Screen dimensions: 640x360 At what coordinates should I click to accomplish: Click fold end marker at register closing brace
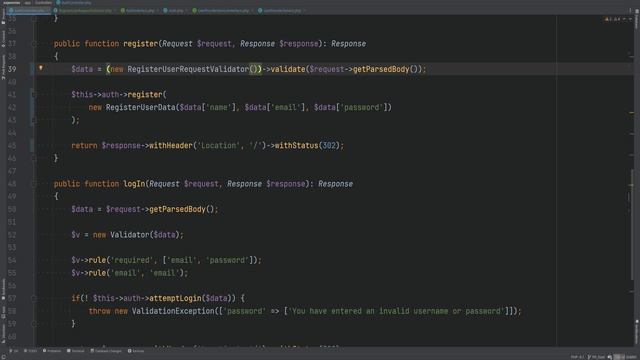coord(34,158)
